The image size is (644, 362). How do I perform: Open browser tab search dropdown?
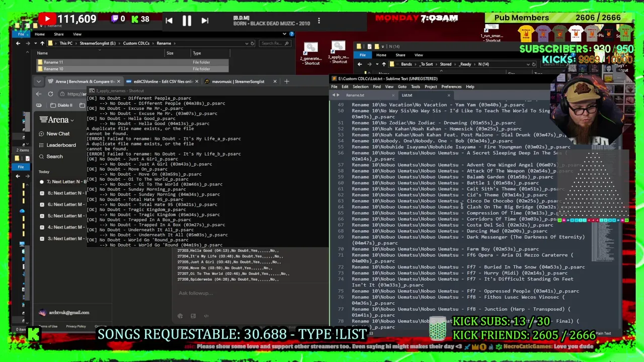(39, 81)
